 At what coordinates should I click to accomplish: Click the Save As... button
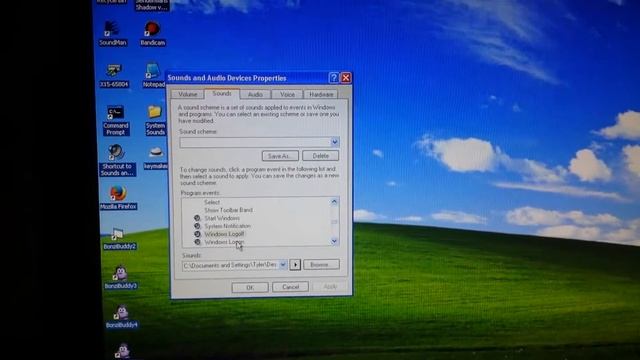click(280, 156)
